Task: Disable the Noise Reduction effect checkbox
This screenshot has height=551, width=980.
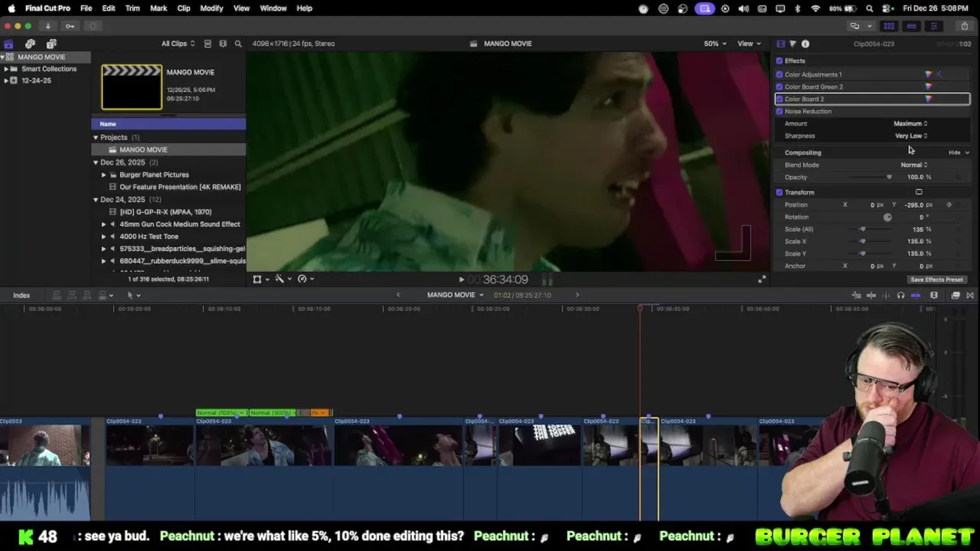Action: [779, 111]
